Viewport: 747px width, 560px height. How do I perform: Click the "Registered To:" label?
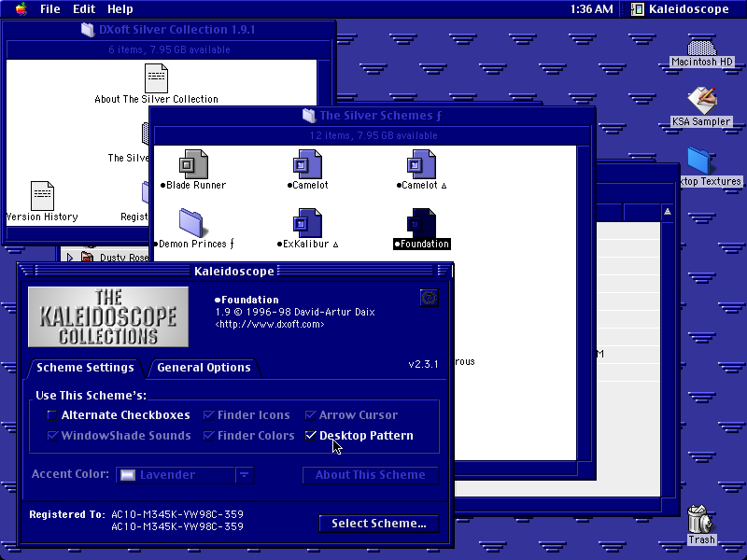click(x=67, y=514)
